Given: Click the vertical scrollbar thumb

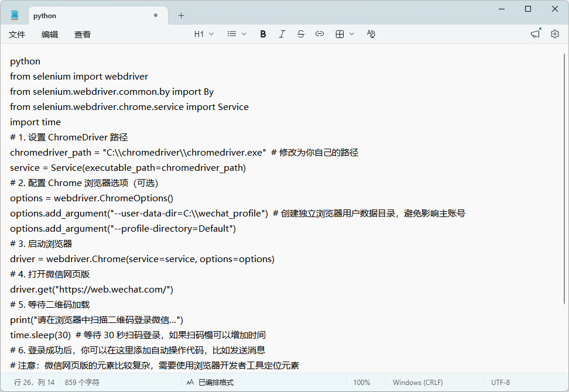Looking at the screenshot, I should click(564, 178).
